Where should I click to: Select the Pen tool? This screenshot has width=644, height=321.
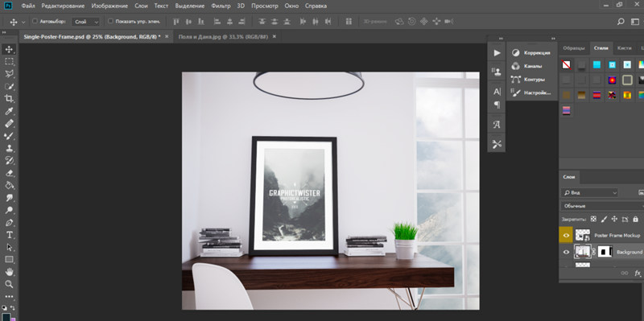tap(9, 223)
